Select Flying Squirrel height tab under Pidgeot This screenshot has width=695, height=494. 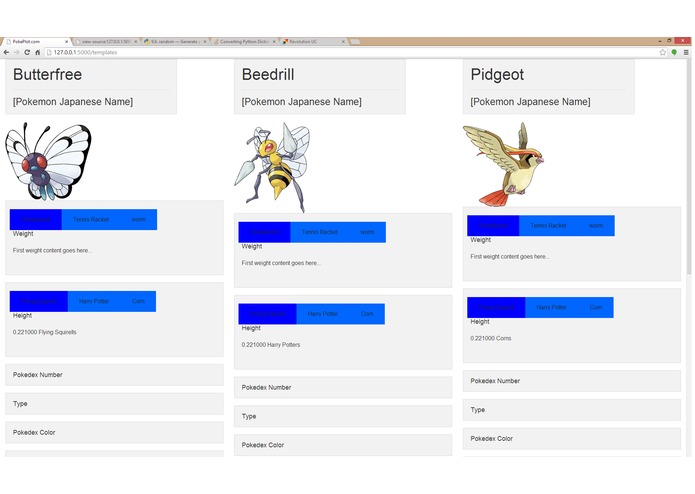click(x=496, y=307)
